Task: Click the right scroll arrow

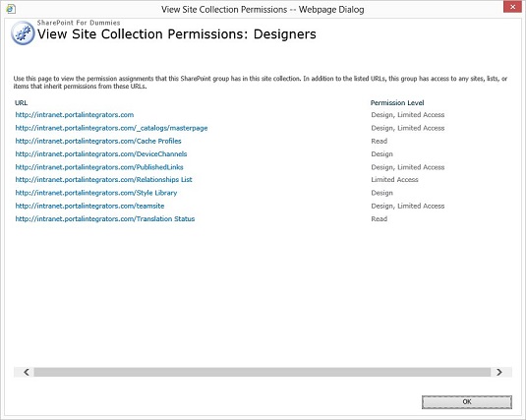Action: tap(499, 372)
